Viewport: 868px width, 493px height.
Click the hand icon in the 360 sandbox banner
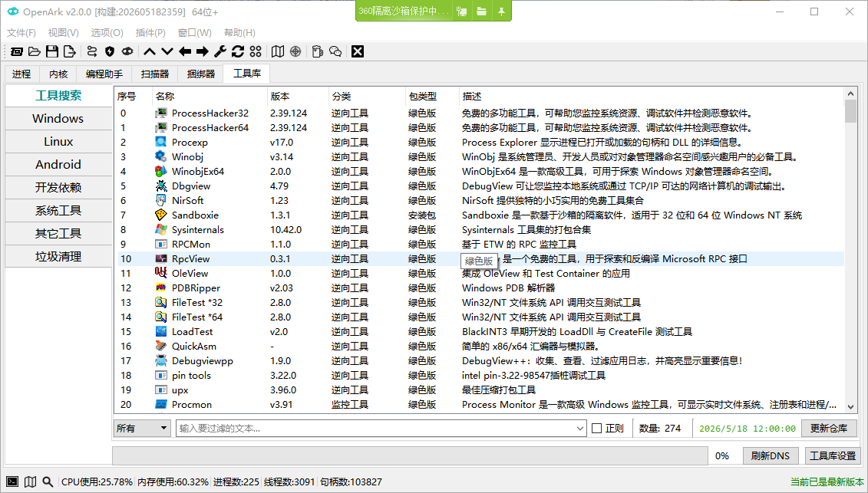[x=462, y=11]
